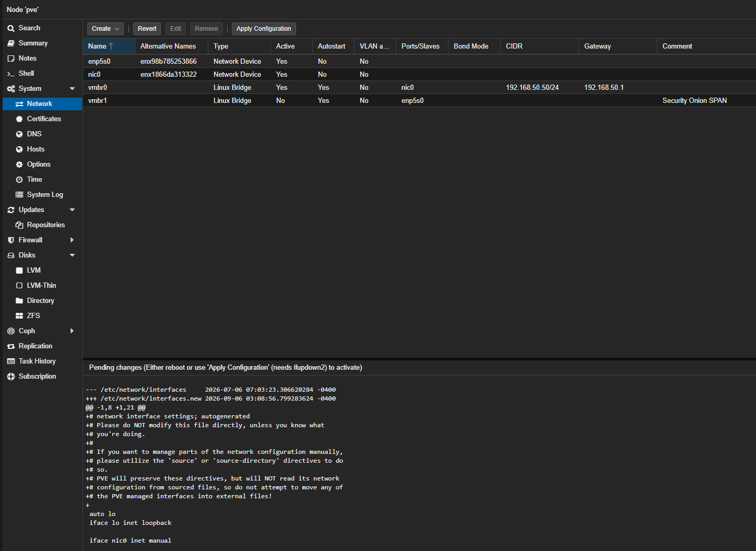Collapse the Updates section arrow
This screenshot has height=551, width=756.
(72, 210)
